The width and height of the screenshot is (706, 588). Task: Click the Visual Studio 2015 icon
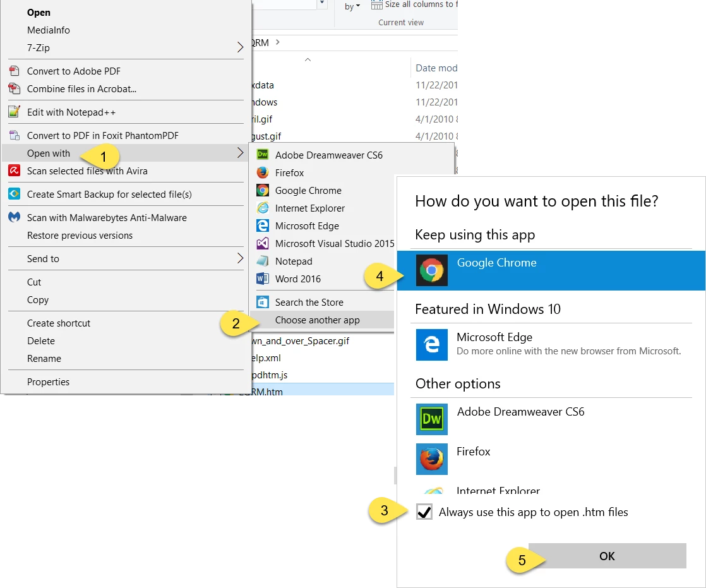pyautogui.click(x=263, y=243)
